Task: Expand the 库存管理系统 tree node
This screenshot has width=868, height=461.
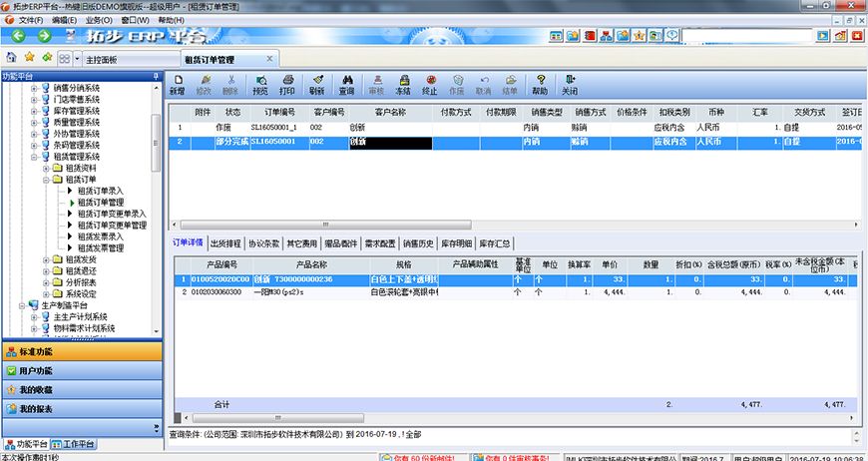Action: tap(34, 111)
